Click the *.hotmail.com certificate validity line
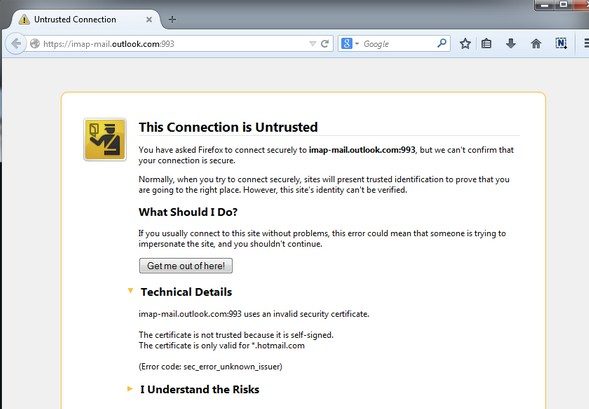This screenshot has height=409, width=589. [x=222, y=346]
